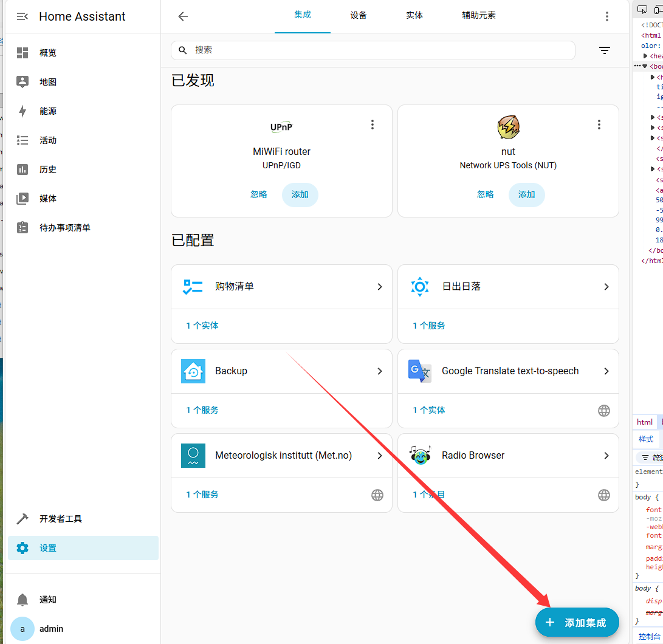
Task: Expand the Radio Browser integration chevron
Action: 606,456
